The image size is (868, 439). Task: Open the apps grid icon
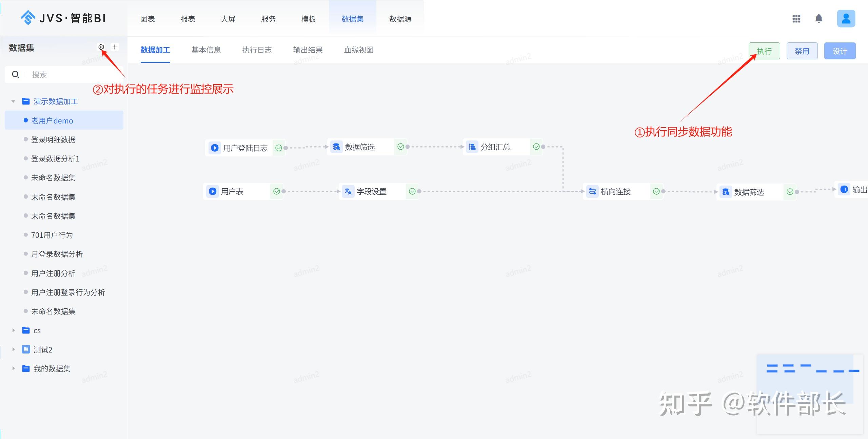796,19
